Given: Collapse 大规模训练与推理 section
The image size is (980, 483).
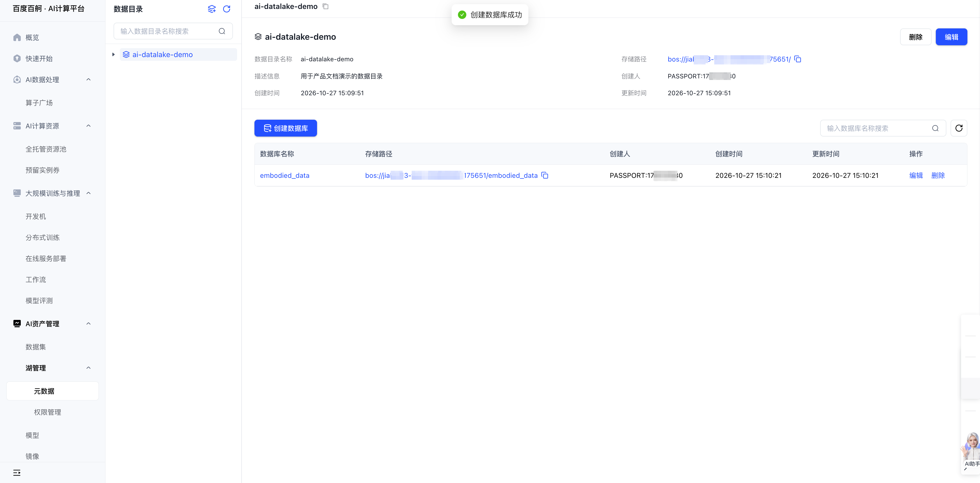Looking at the screenshot, I should coord(89,193).
